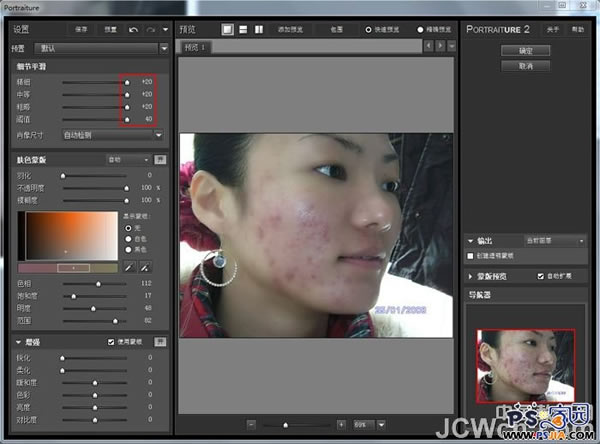Click the redo arrow in settings header
Viewport: 600px width, 444px height.
(150, 30)
